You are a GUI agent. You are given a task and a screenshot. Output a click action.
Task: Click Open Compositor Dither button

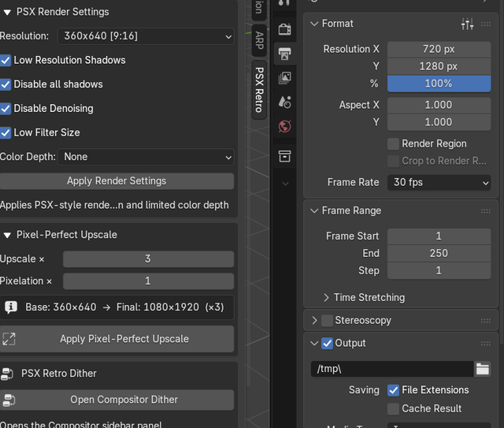click(117, 400)
